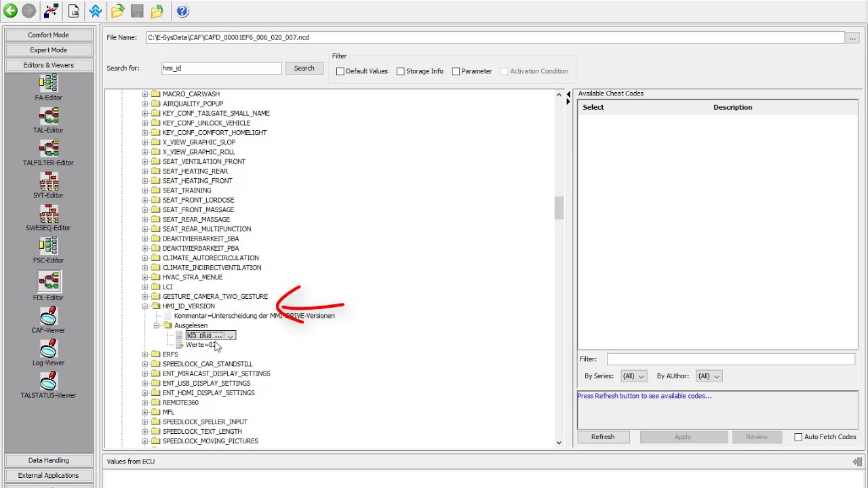Switch to Comfort Mode
Viewport: 868px width, 488px height.
point(49,35)
